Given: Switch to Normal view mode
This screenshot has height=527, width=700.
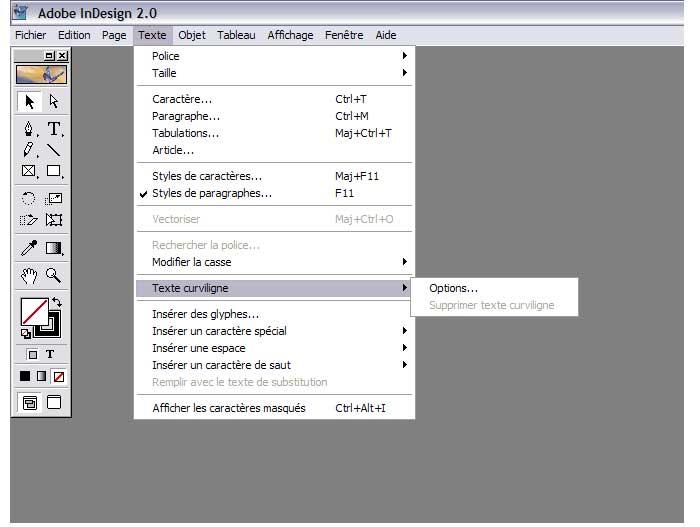Looking at the screenshot, I should click(29, 402).
